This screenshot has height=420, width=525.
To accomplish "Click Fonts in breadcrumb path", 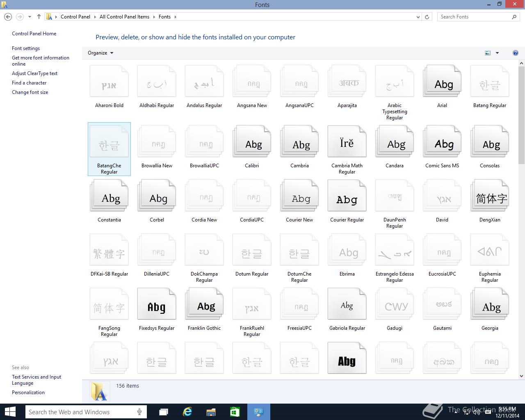I will coord(164,17).
